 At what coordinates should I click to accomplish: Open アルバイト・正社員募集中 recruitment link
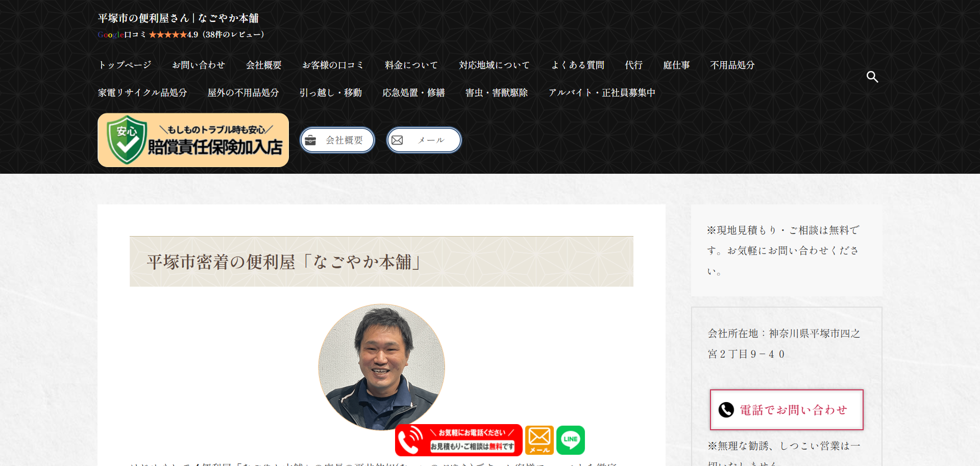pyautogui.click(x=602, y=92)
